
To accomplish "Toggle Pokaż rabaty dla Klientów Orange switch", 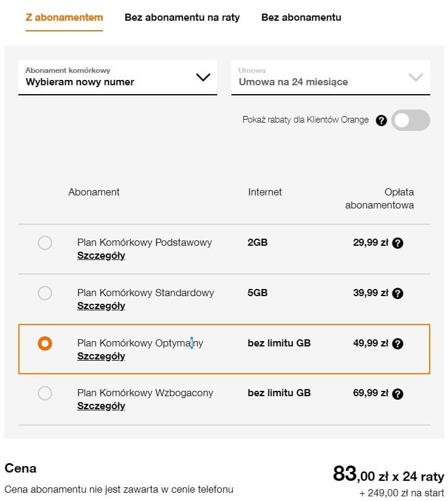I will (411, 120).
